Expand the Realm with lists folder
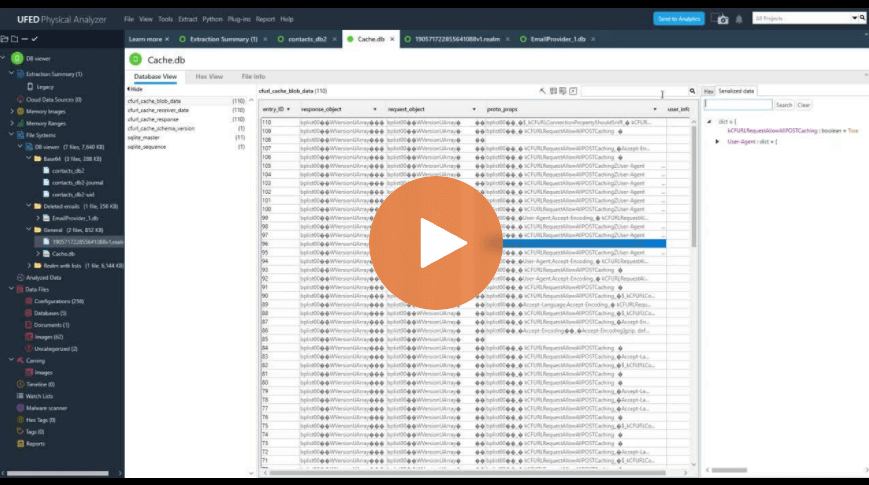 point(29,266)
